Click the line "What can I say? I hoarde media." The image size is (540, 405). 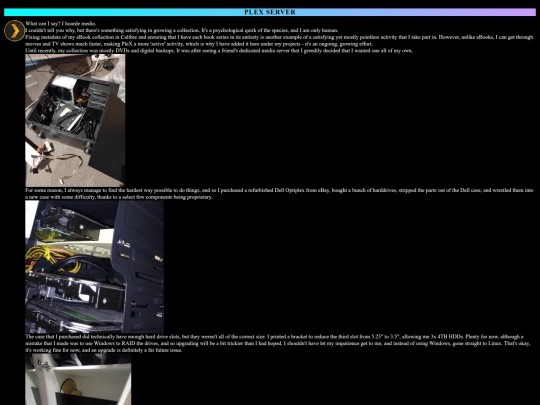(x=61, y=23)
